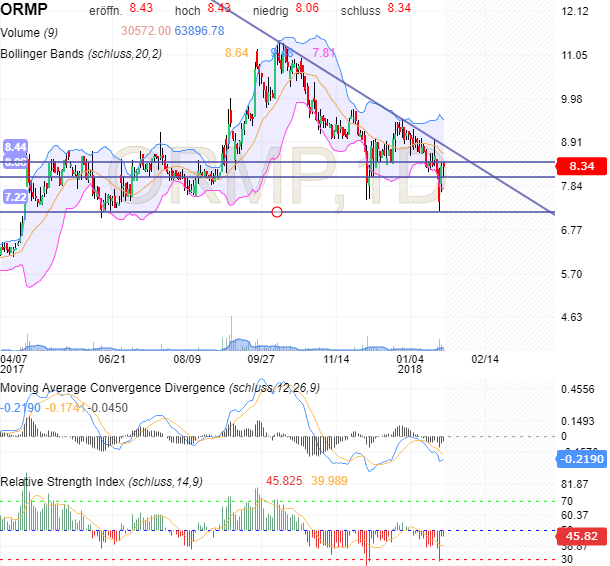Screen dimensions: 610x566
Task: Select the 8.44 horizontal line price label
Action: point(14,146)
